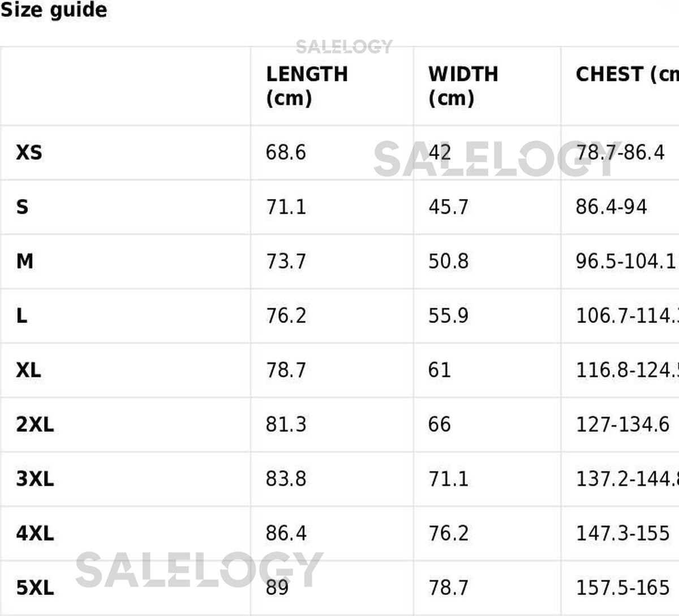Viewport: 679px width, 616px height.
Task: Select the WIDTH (cm) column header
Action: pyautogui.click(x=463, y=85)
